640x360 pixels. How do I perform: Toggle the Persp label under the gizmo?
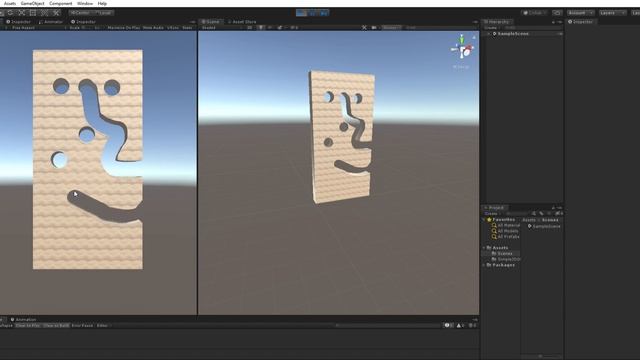click(x=461, y=67)
